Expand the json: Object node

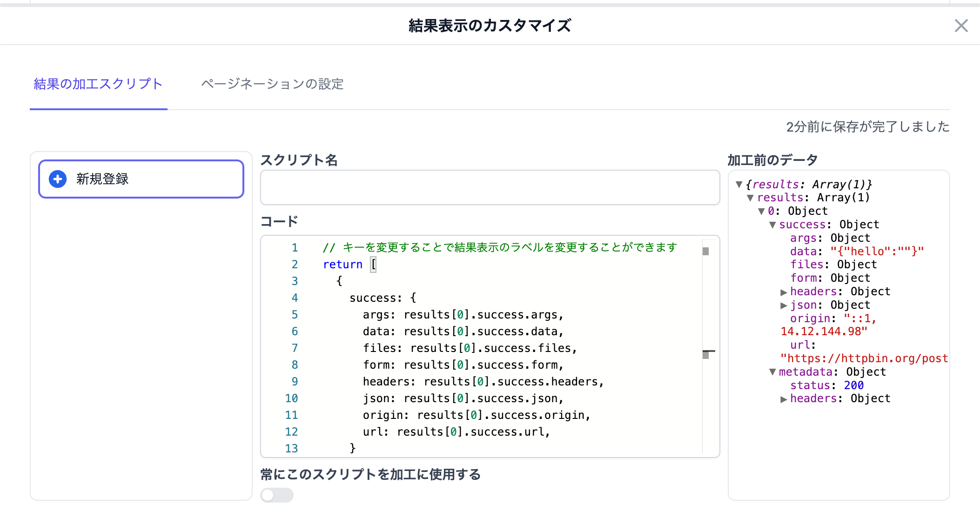(x=784, y=305)
